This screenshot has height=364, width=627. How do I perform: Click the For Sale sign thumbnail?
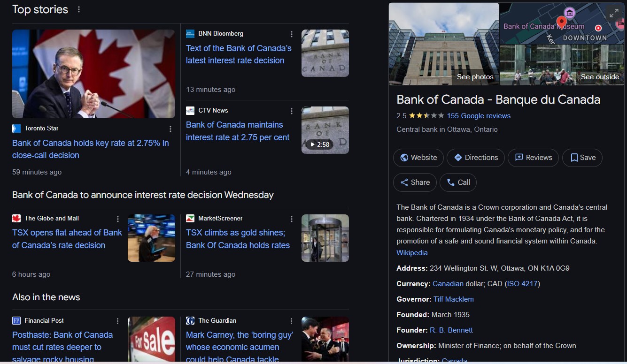(x=151, y=340)
